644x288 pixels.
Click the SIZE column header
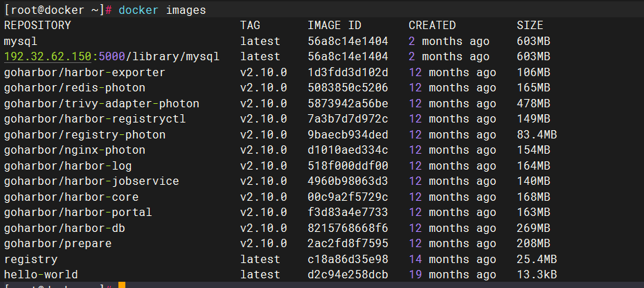point(530,26)
